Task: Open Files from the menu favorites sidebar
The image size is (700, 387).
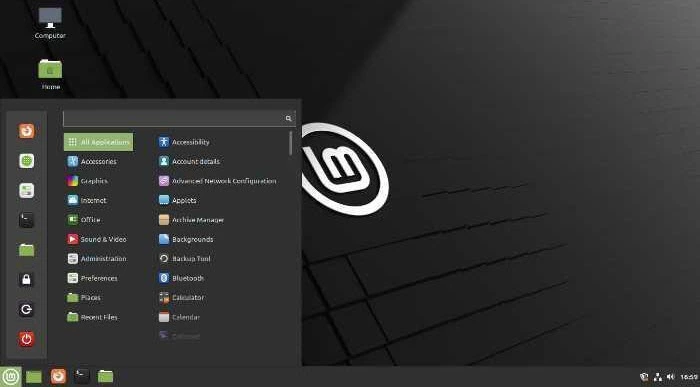Action: point(26,250)
